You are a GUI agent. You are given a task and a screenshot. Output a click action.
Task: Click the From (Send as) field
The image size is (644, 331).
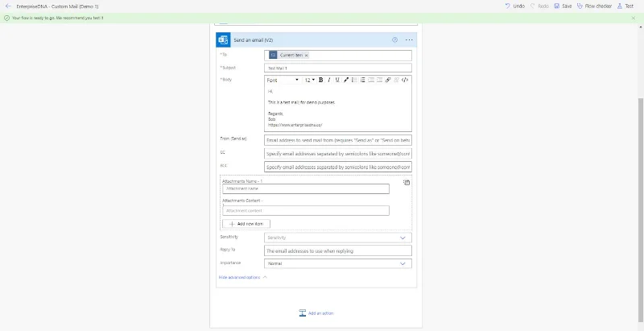337,140
